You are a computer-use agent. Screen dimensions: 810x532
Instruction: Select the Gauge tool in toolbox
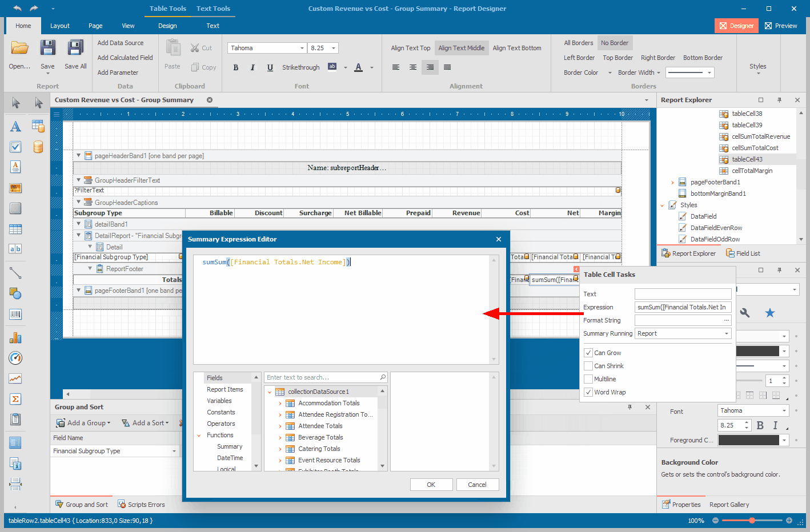[x=15, y=358]
